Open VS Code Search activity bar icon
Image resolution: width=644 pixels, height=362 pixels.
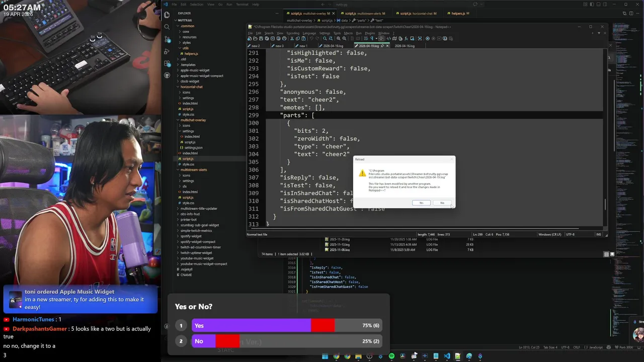[x=167, y=27]
